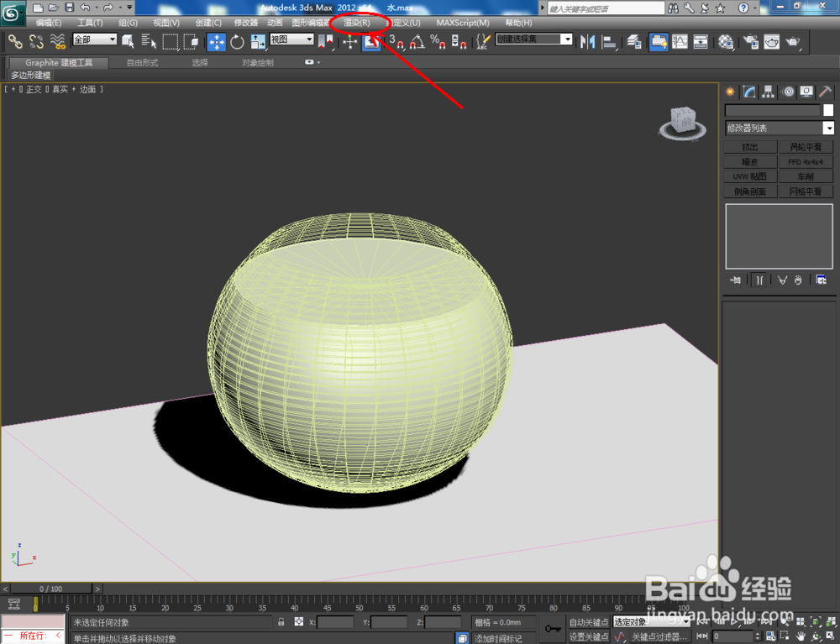This screenshot has height=644, width=840.
Task: Open the Material Editor icon
Action: 726,42
